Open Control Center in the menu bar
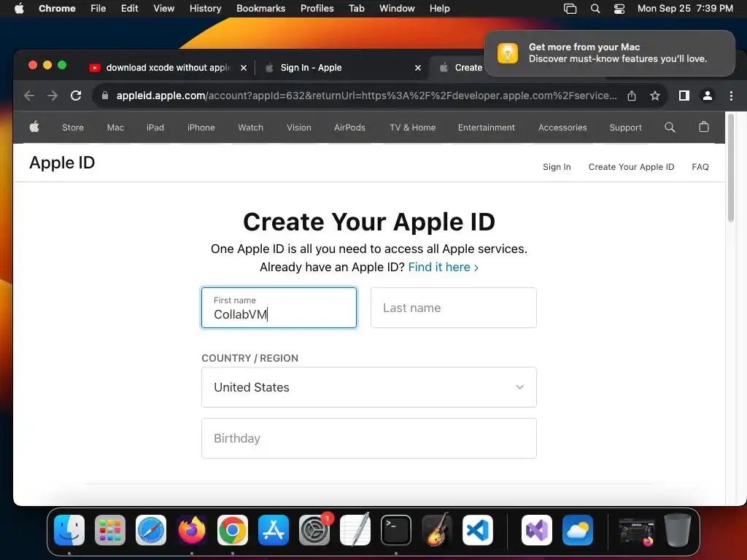This screenshot has width=747, height=560. pos(619,9)
